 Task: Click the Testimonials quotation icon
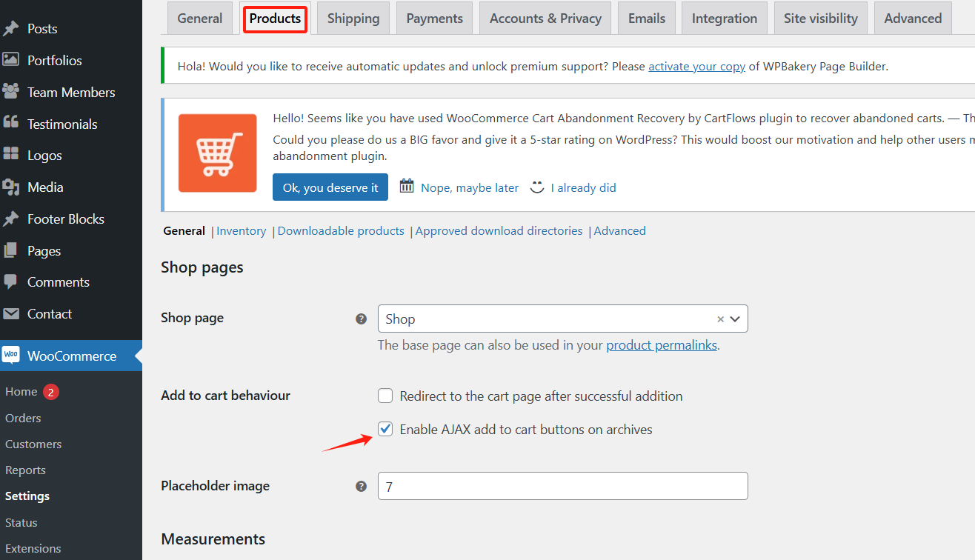[x=12, y=123]
